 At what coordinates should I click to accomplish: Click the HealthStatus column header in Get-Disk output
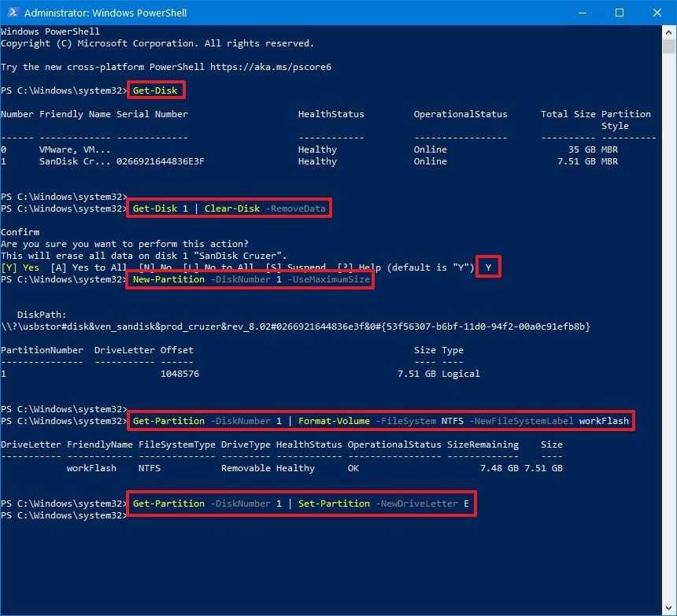point(331,114)
